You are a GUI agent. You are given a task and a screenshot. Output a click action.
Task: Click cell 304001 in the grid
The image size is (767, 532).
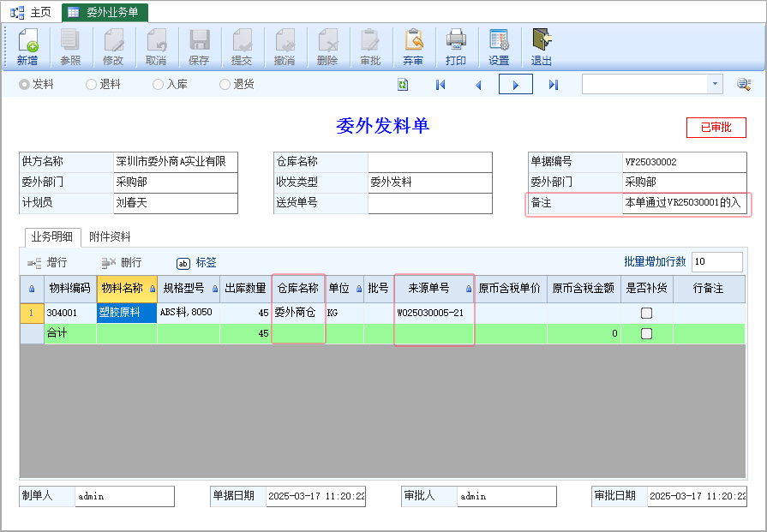70,313
